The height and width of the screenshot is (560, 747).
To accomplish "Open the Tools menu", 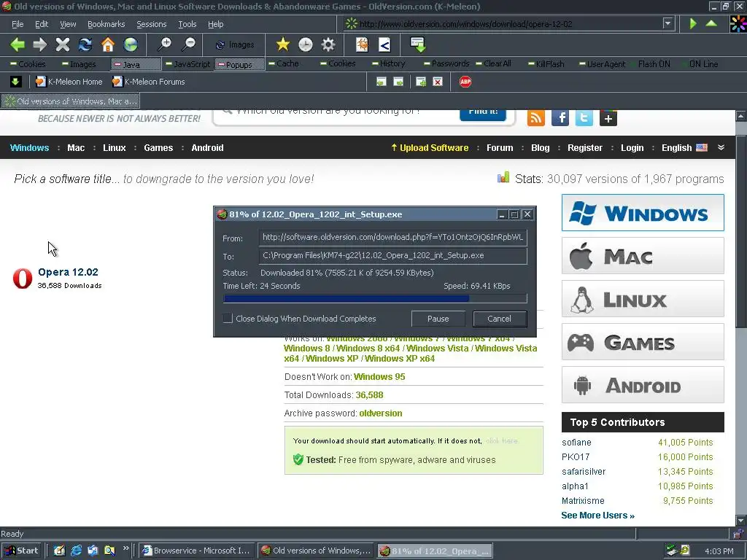I will point(187,24).
